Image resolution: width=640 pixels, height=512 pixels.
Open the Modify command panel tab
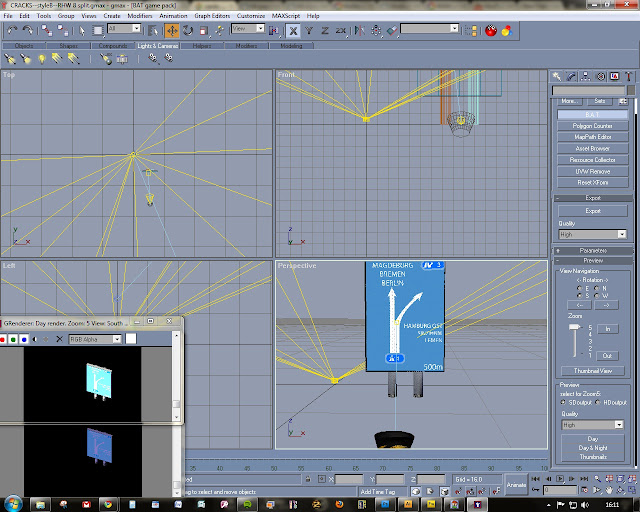[x=571, y=76]
